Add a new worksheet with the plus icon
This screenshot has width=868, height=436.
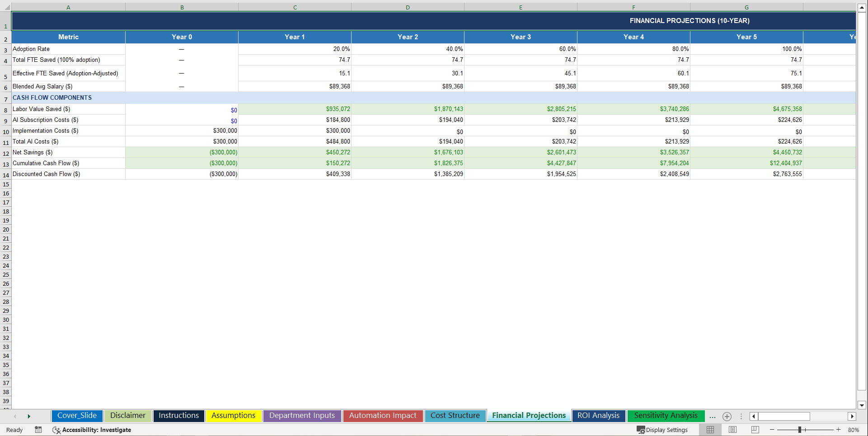727,416
